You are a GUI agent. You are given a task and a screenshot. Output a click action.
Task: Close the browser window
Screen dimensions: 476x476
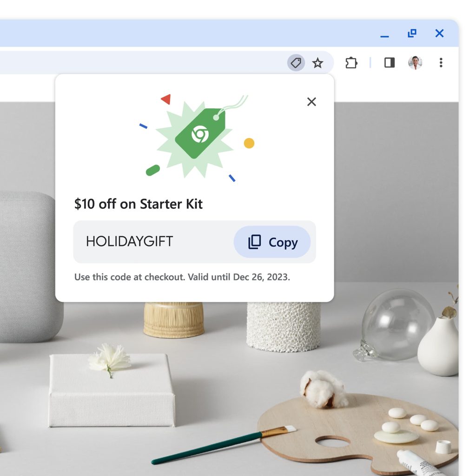(x=439, y=33)
